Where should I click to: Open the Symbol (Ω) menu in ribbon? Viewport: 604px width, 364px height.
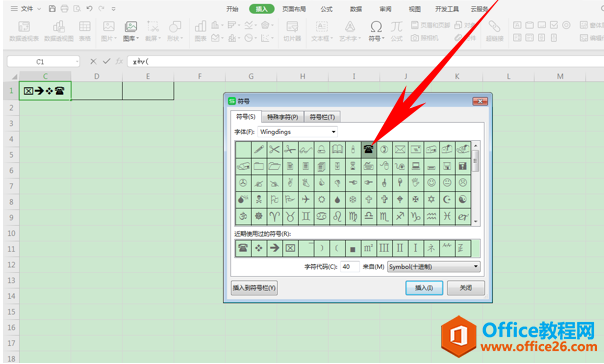(376, 31)
